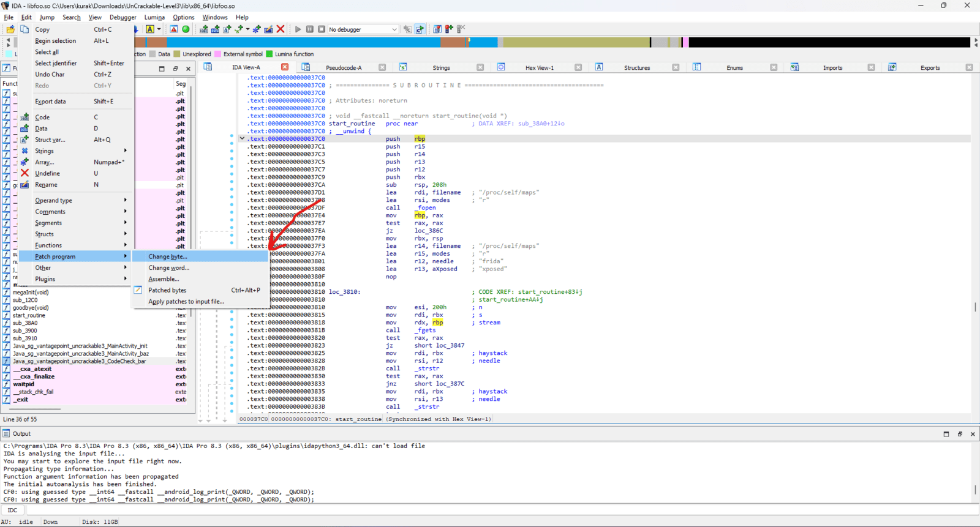Expand the Operand type submenu
980x527 pixels.
[76, 200]
